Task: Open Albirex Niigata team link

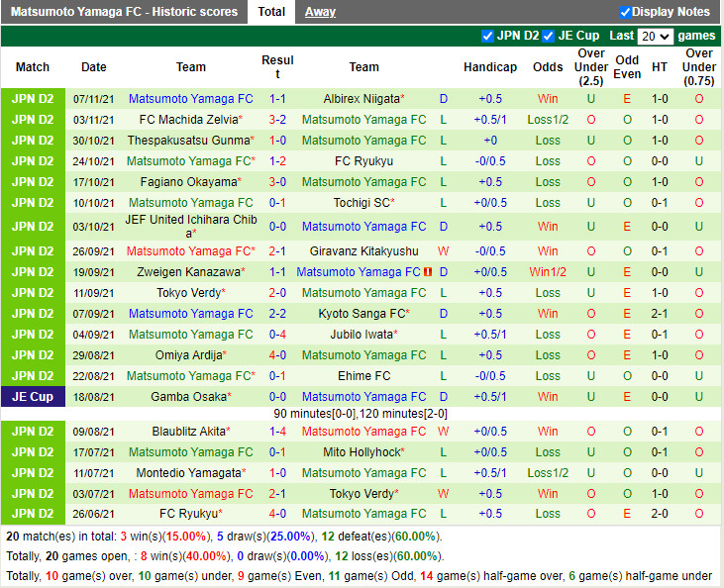Action: pos(362,99)
